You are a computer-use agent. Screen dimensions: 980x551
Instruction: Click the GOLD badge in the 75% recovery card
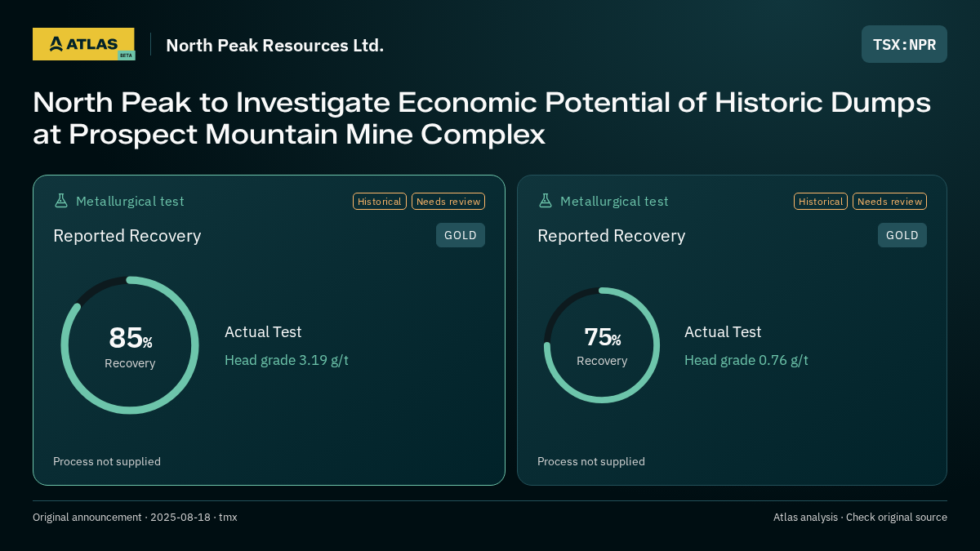coord(902,235)
